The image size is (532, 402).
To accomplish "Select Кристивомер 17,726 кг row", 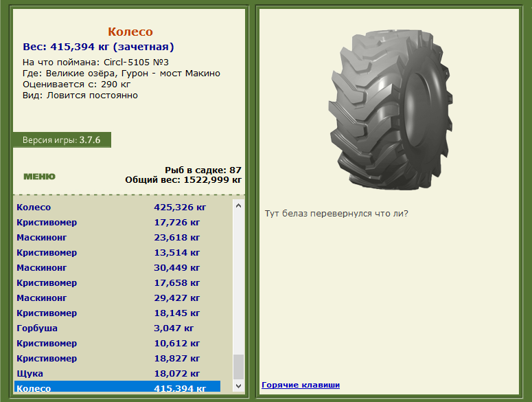I will (x=117, y=223).
